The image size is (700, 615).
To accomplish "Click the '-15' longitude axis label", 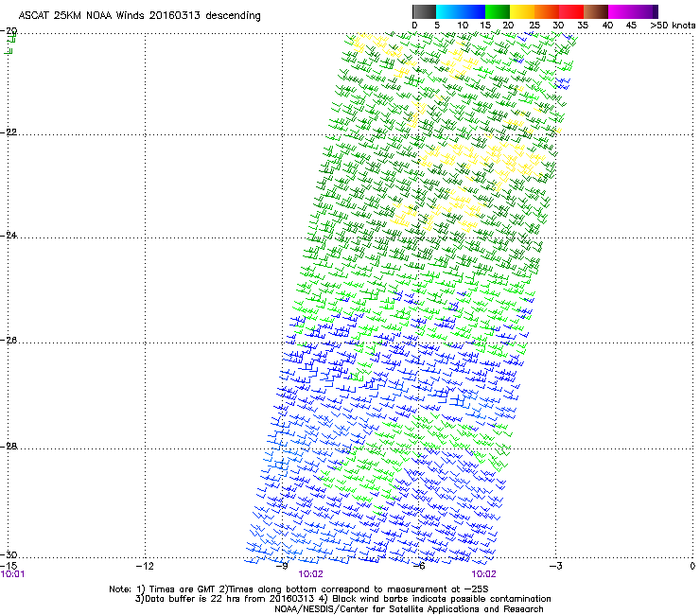I will 8,566.
